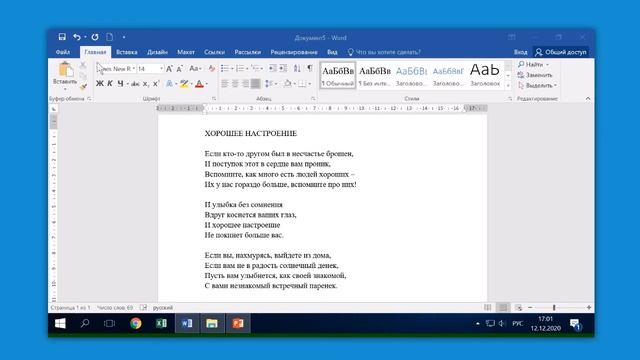
Task: Open text effects glowing A button
Action: [x=169, y=84]
